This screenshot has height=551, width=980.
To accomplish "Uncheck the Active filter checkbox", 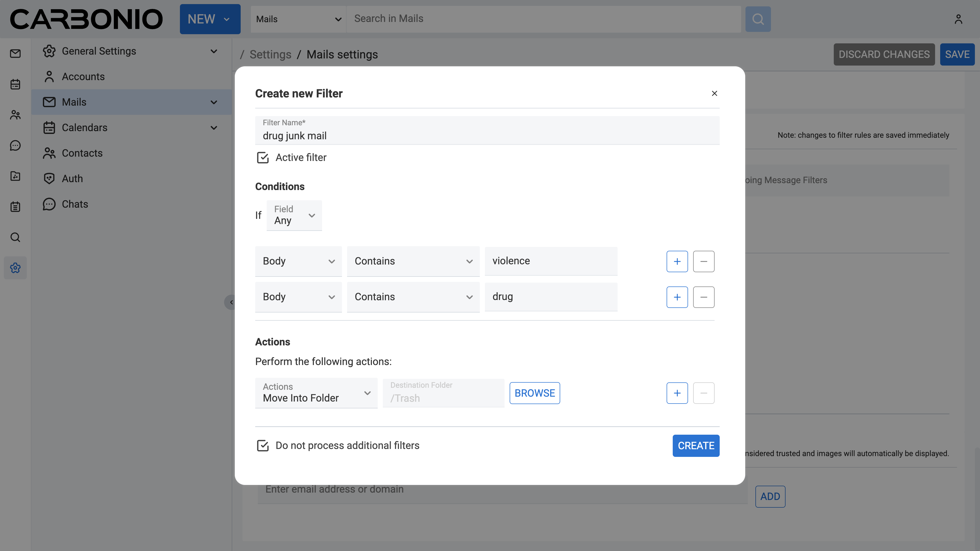I will coord(263,157).
